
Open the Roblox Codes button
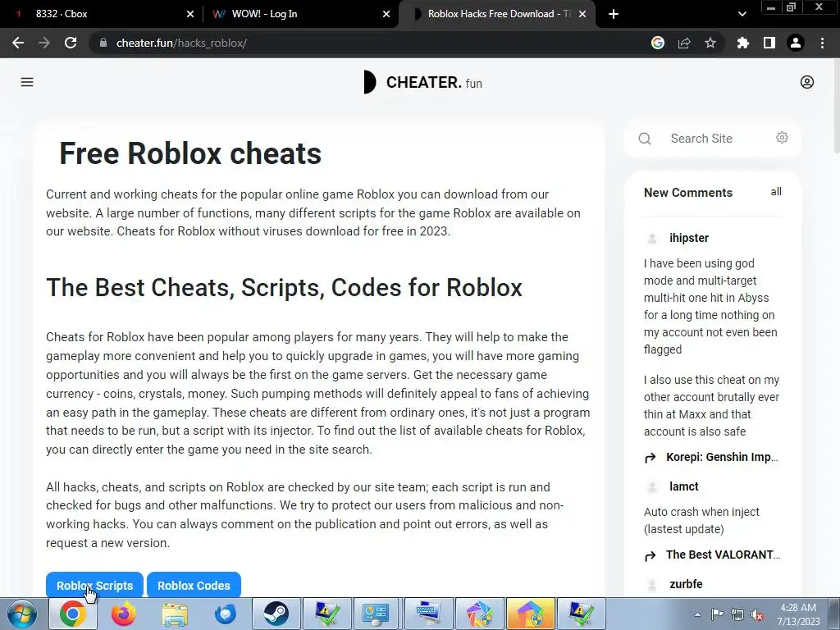point(194,585)
